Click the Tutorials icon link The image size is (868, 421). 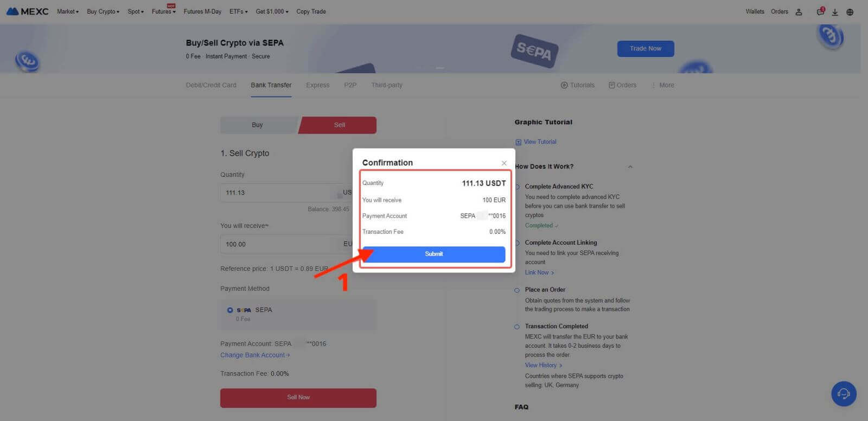577,85
